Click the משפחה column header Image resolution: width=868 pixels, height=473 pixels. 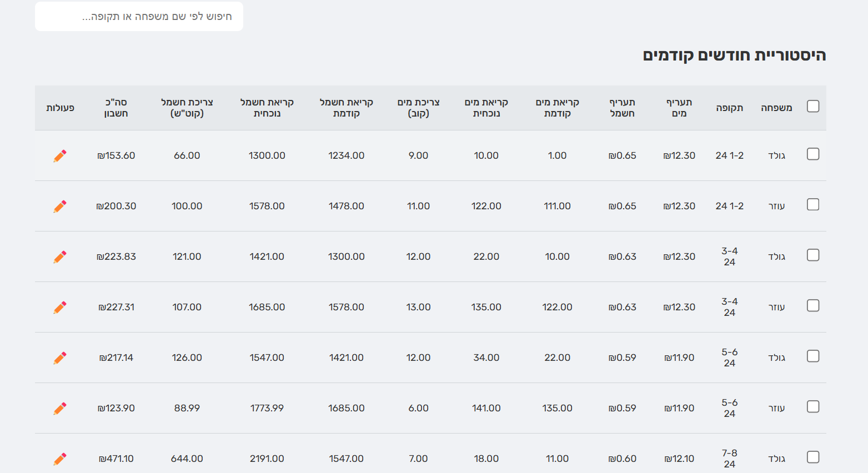click(776, 108)
